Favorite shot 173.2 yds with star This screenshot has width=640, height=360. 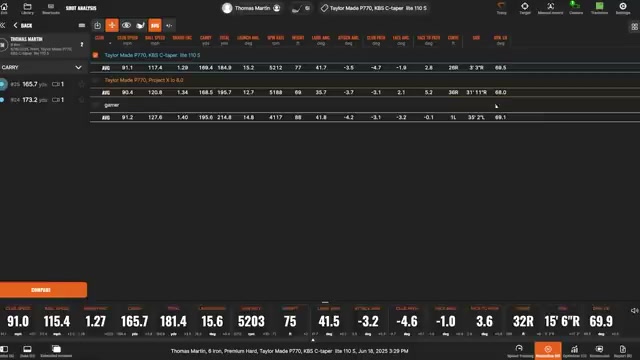82,100
